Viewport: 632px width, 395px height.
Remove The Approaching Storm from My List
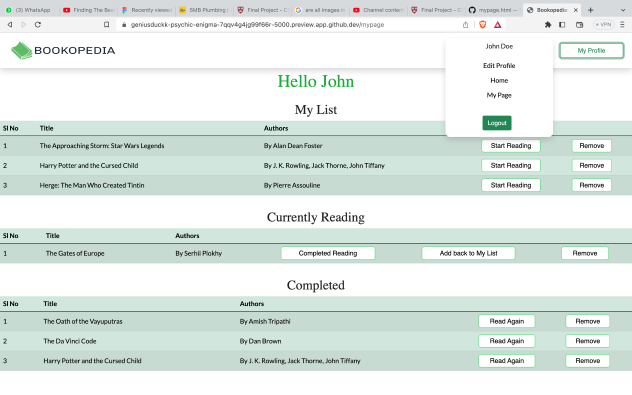(x=592, y=146)
